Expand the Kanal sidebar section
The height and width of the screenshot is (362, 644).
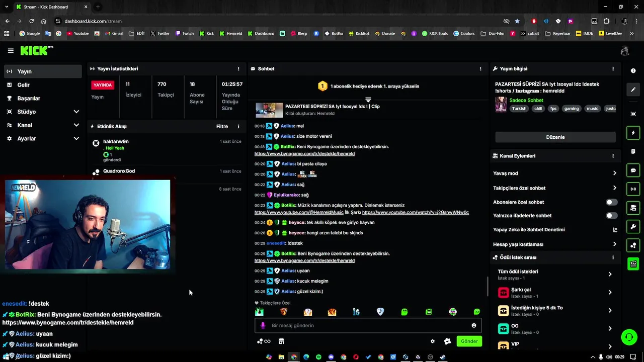[x=43, y=125]
